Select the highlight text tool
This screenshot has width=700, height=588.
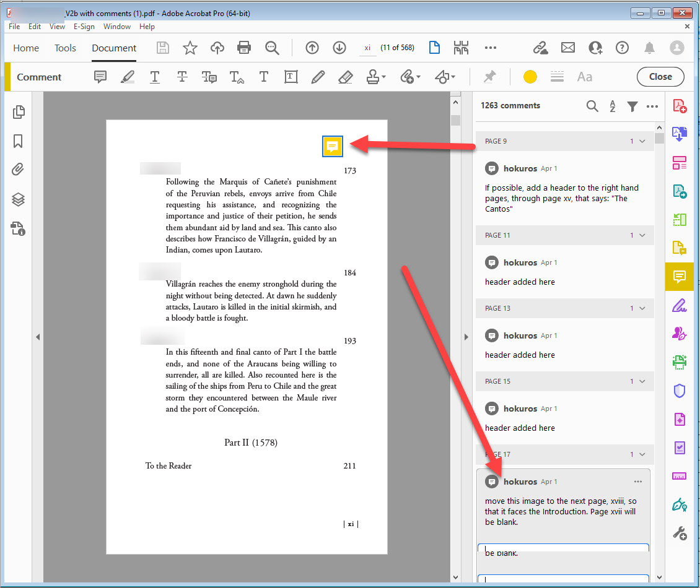pyautogui.click(x=127, y=77)
